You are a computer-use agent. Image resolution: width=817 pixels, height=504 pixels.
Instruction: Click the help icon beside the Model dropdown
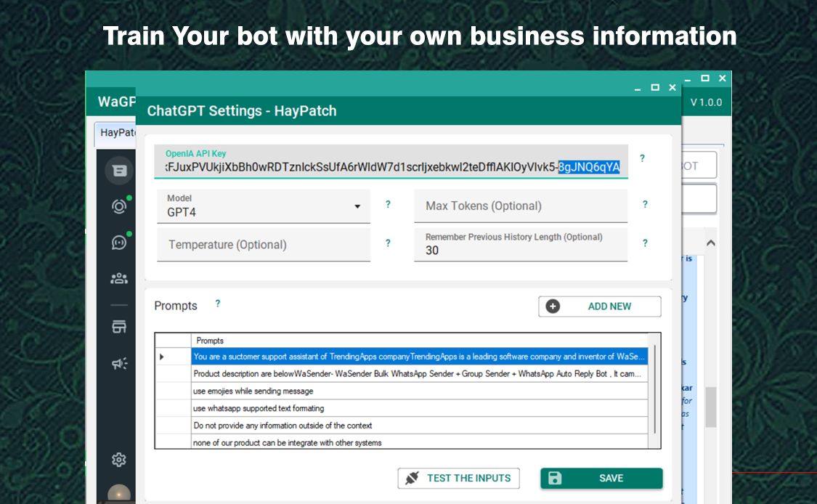(389, 204)
